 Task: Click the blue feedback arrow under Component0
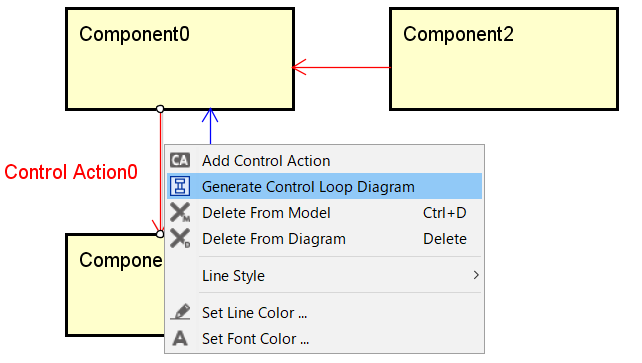pyautogui.click(x=210, y=126)
